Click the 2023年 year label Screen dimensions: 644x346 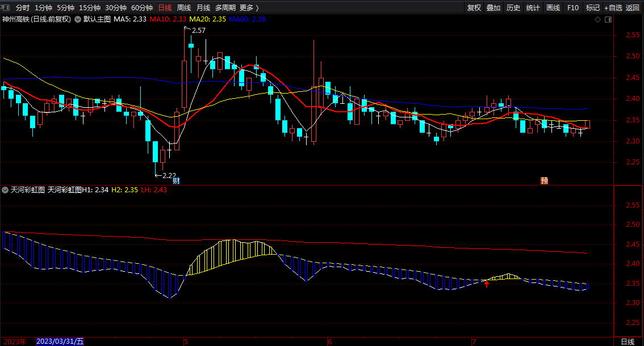coord(15,341)
